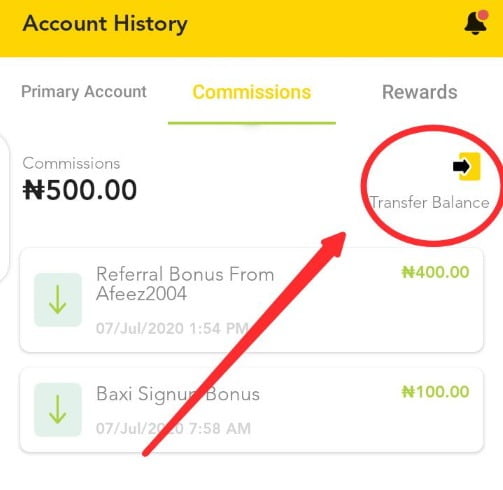Screen dimensions: 503x490
Task: Tap the ₦400.00 referral amount
Action: point(435,272)
